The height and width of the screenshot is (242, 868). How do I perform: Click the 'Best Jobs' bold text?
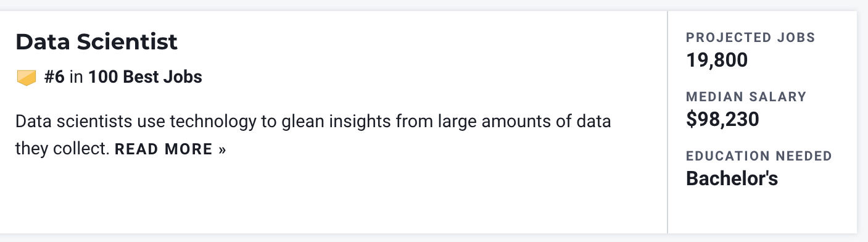pos(162,77)
